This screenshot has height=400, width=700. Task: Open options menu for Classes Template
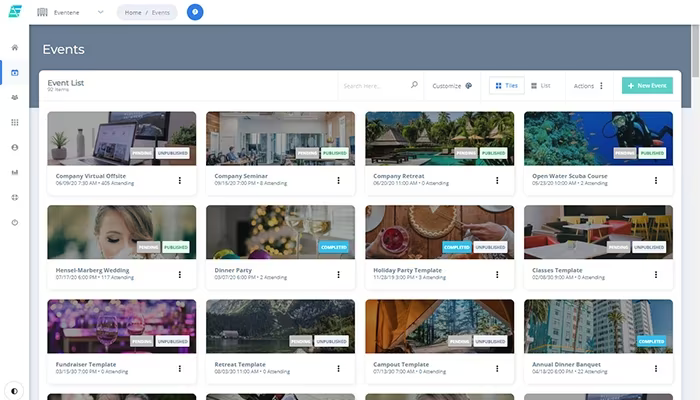[x=656, y=275]
